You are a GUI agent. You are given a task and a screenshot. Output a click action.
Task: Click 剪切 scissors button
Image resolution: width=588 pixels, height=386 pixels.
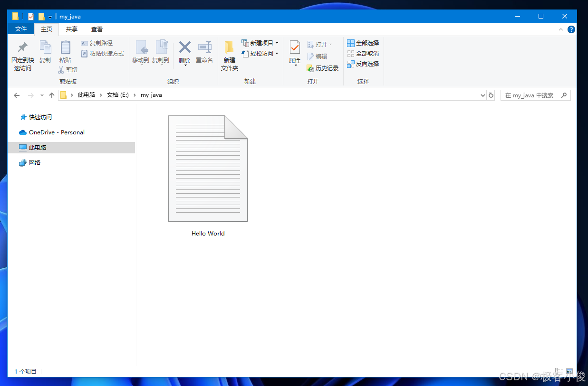[x=67, y=70]
